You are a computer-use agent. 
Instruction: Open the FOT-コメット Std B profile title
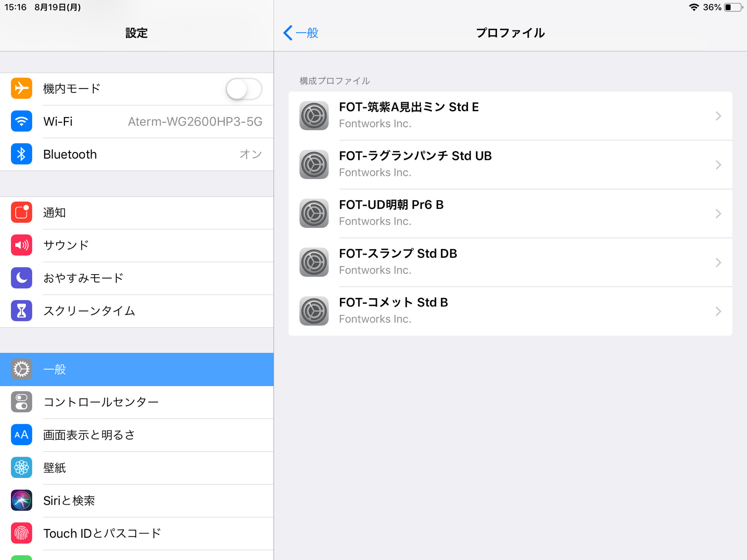coord(394,302)
